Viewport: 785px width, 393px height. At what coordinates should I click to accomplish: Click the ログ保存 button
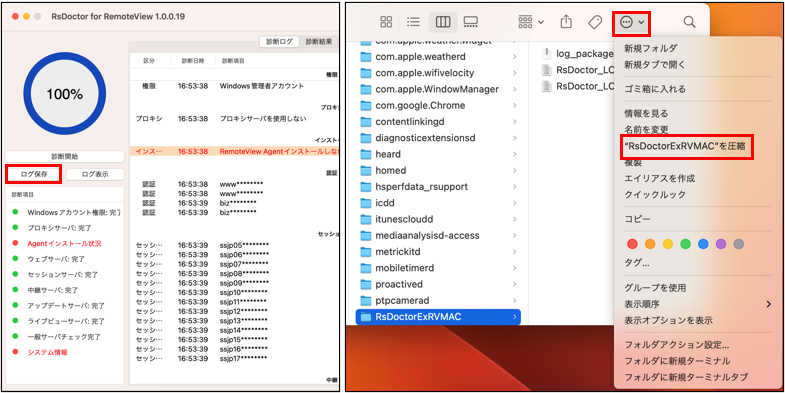34,174
